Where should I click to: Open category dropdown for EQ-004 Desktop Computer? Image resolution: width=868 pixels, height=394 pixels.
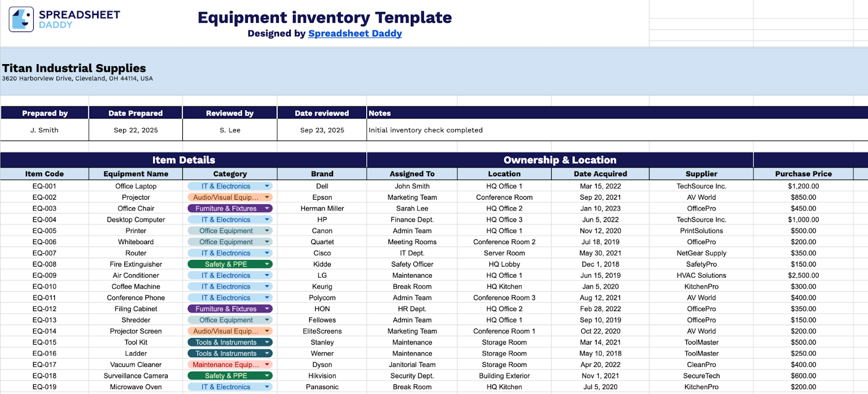click(267, 220)
